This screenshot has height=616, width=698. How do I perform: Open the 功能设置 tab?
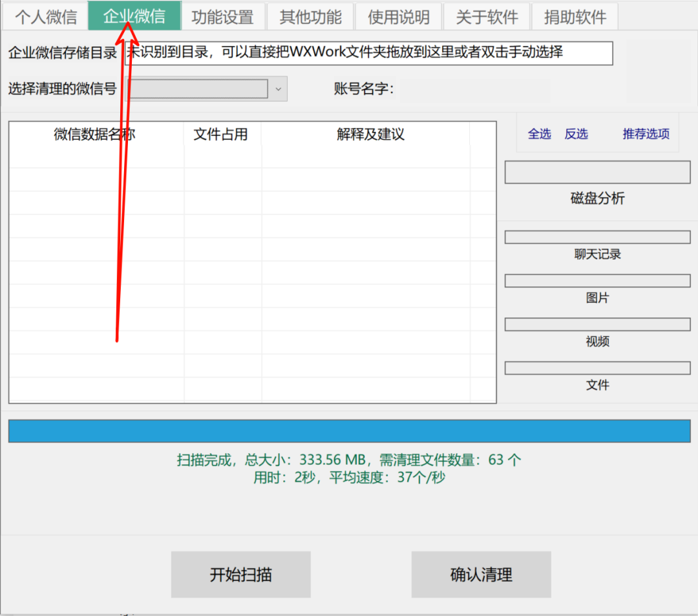222,16
